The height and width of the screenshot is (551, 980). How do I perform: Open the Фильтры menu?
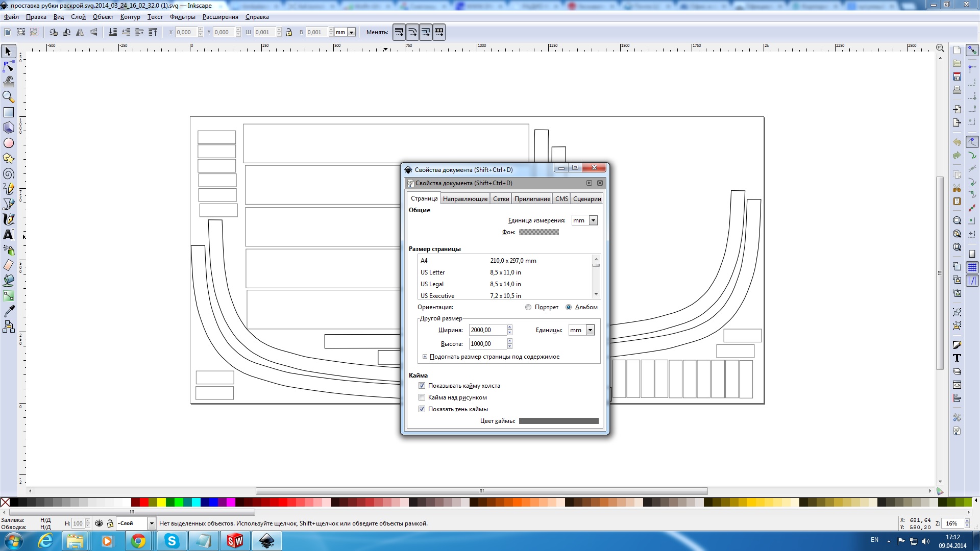coord(182,17)
